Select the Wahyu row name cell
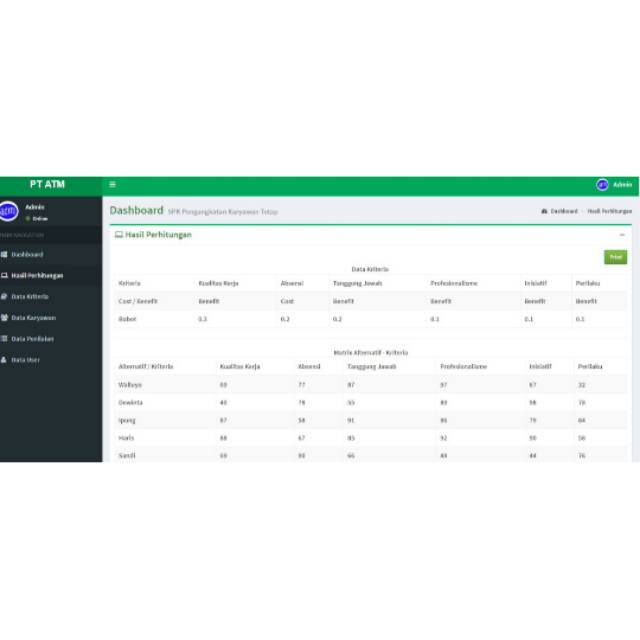The height and width of the screenshot is (640, 640). tap(130, 385)
